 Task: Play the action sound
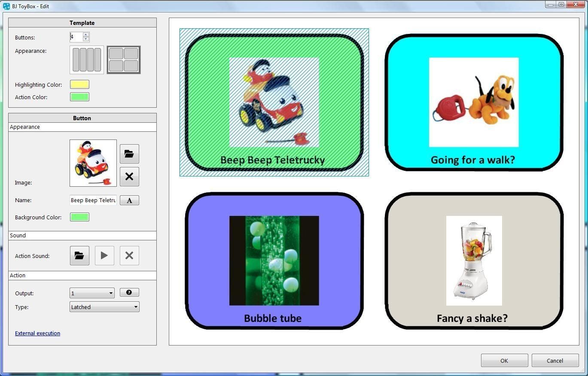[x=104, y=256]
